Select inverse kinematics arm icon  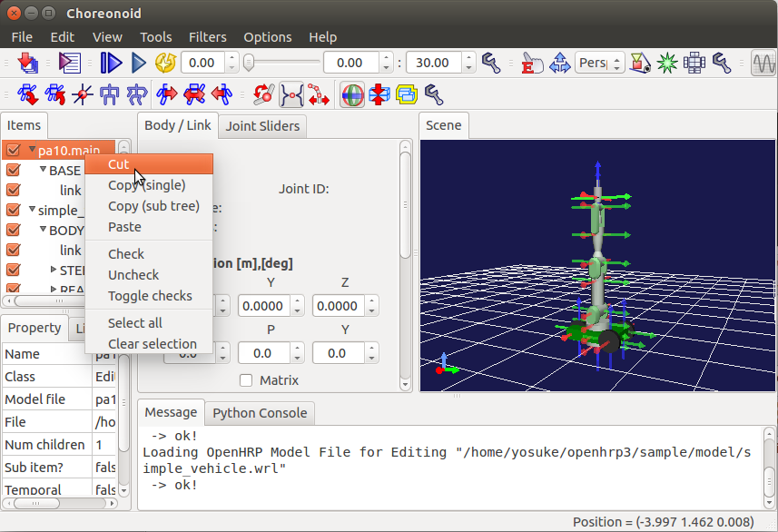point(318,94)
